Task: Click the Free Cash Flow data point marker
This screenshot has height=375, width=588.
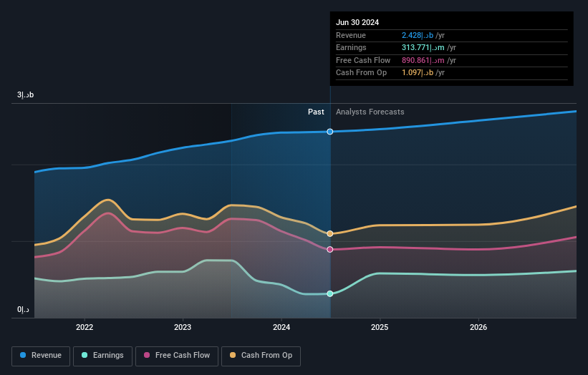Action: pyautogui.click(x=330, y=249)
